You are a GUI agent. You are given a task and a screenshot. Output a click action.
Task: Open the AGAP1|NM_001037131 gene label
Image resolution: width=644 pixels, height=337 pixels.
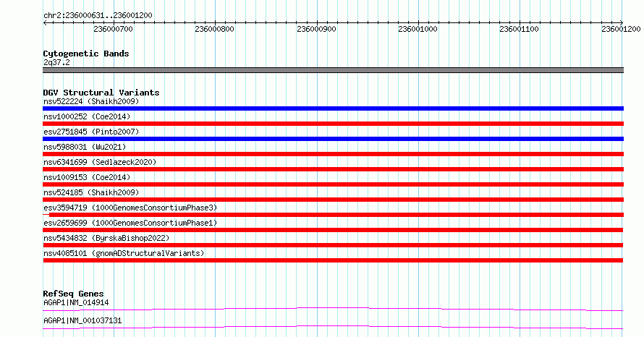coord(82,320)
